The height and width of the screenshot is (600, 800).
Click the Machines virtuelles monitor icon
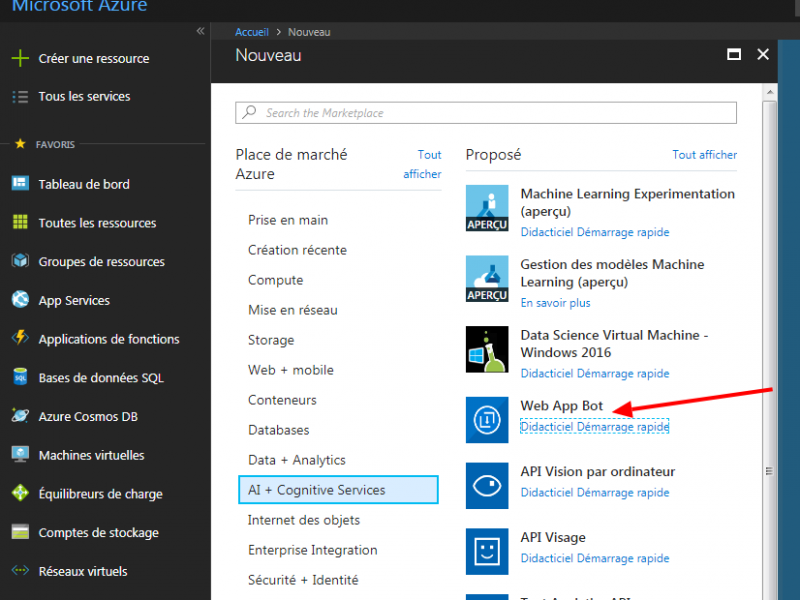(x=20, y=454)
